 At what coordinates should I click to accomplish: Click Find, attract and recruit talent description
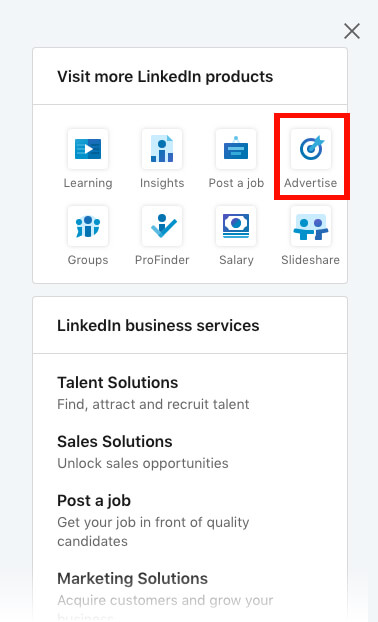[x=153, y=404]
